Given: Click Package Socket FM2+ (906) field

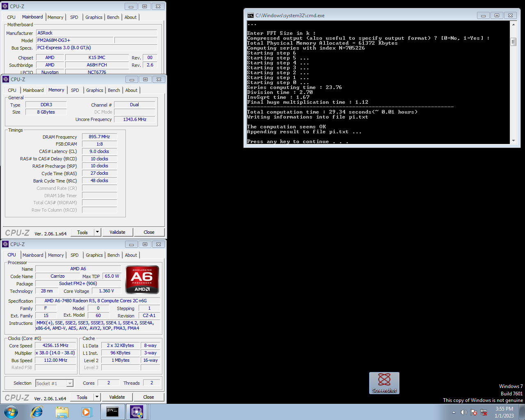Looking at the screenshot, I should pos(78,283).
